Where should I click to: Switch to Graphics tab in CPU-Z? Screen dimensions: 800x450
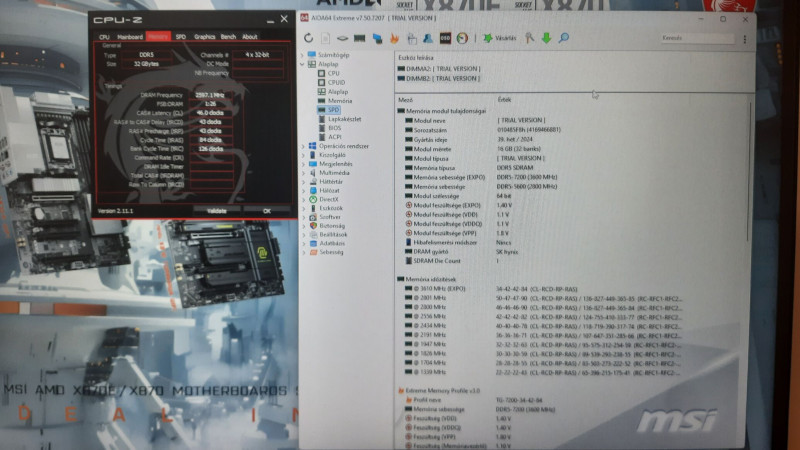pyautogui.click(x=205, y=37)
